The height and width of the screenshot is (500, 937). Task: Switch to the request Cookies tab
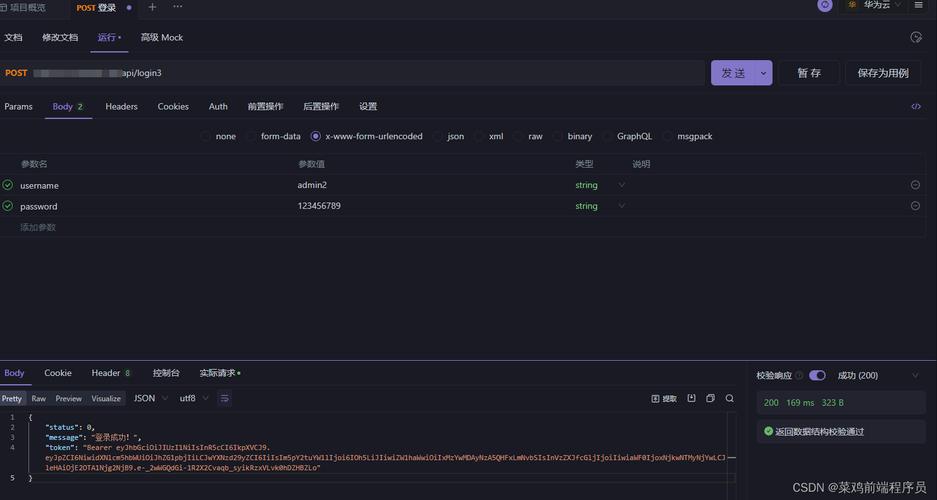pyautogui.click(x=173, y=106)
